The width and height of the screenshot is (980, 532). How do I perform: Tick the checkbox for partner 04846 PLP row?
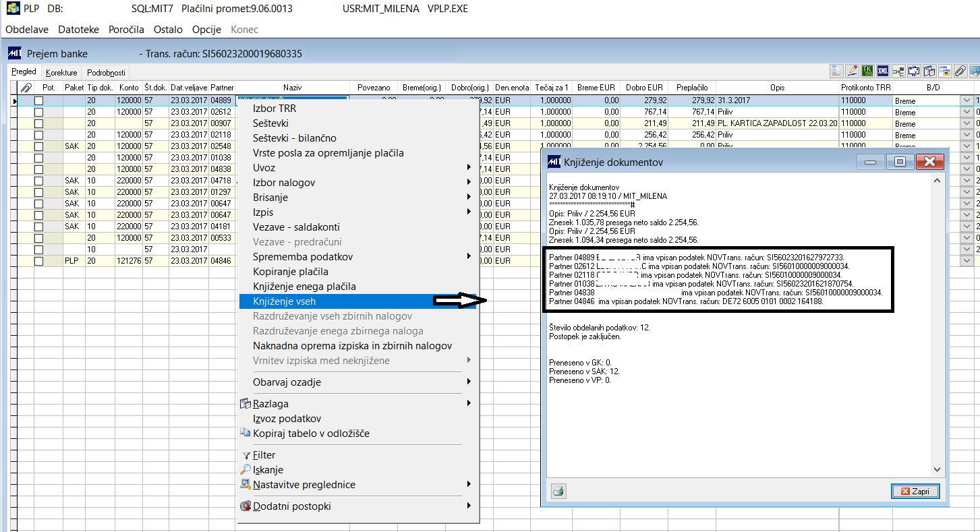point(39,261)
